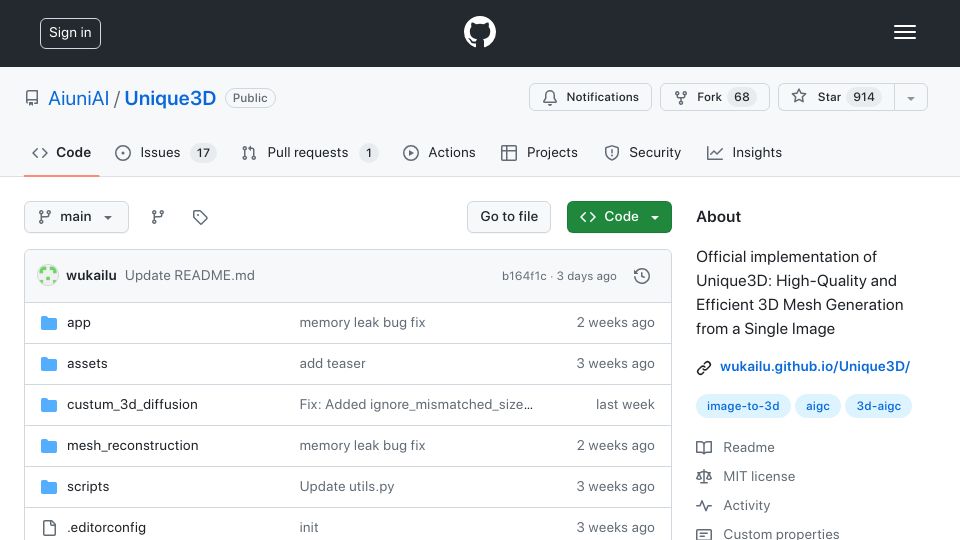Open commit hash b164f1c
This screenshot has height=540, width=960.
(524, 276)
